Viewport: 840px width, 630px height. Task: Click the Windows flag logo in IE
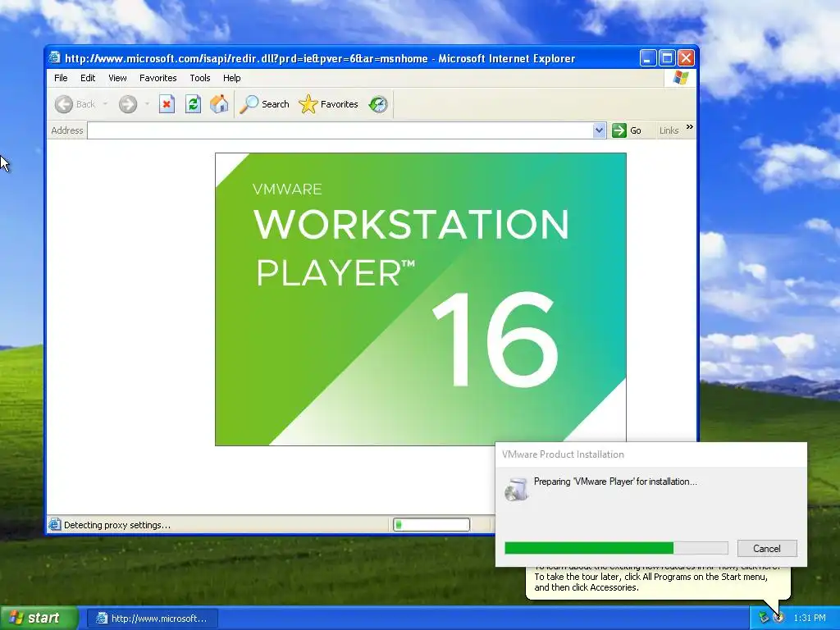pyautogui.click(x=680, y=78)
